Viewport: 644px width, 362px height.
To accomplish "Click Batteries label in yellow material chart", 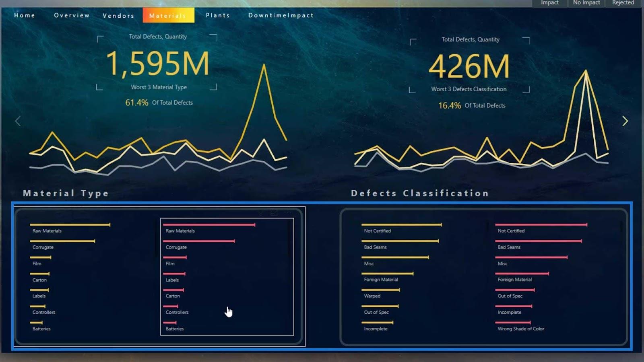I will [x=41, y=329].
